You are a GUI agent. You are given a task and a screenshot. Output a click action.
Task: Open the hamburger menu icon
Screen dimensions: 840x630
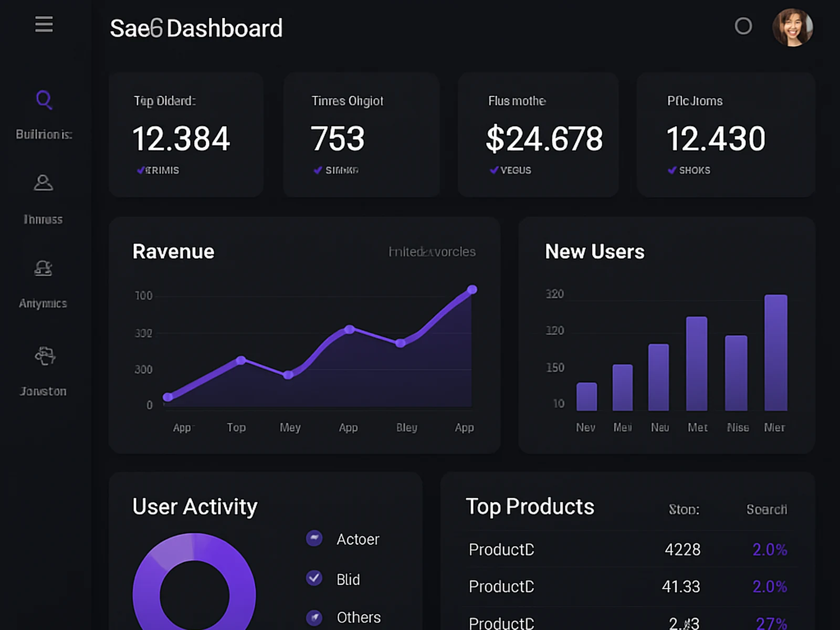[44, 24]
